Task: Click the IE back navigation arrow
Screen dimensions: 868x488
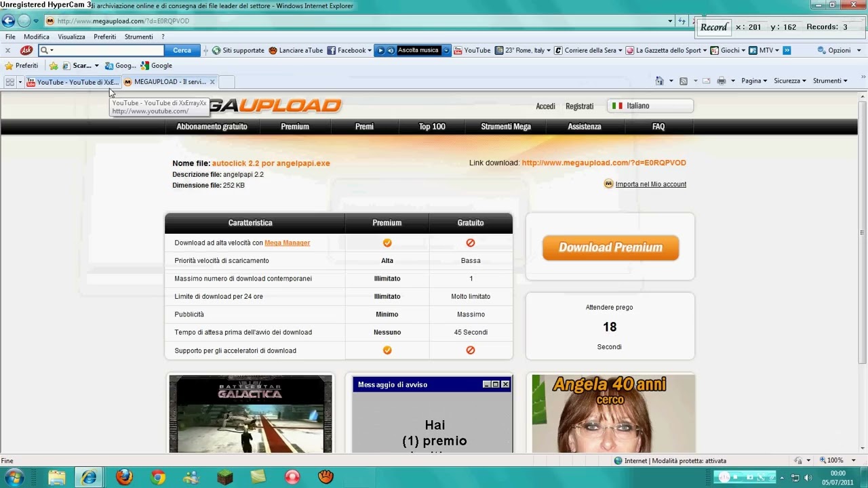Action: click(x=8, y=21)
